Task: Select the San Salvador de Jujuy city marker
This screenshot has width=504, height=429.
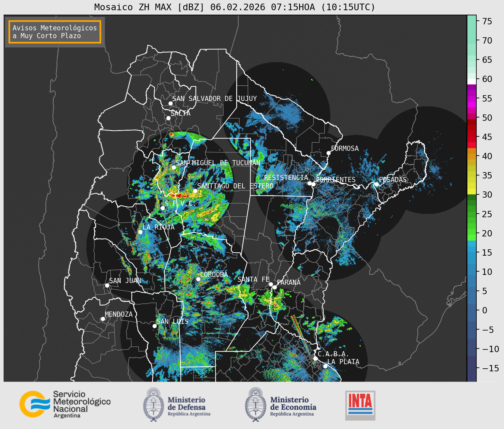Action: [x=170, y=103]
